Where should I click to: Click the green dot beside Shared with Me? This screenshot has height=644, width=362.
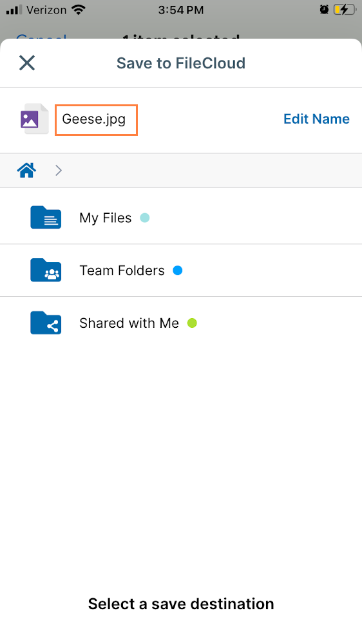point(192,323)
